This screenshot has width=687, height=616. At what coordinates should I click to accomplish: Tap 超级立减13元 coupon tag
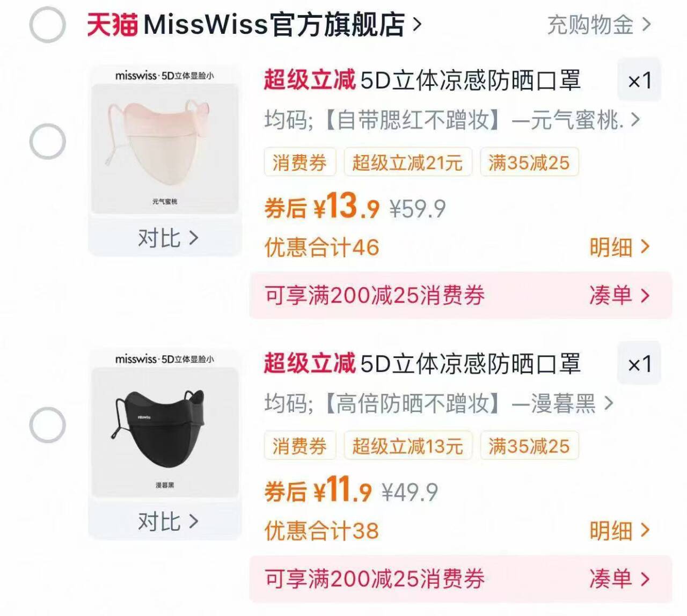pos(407,445)
